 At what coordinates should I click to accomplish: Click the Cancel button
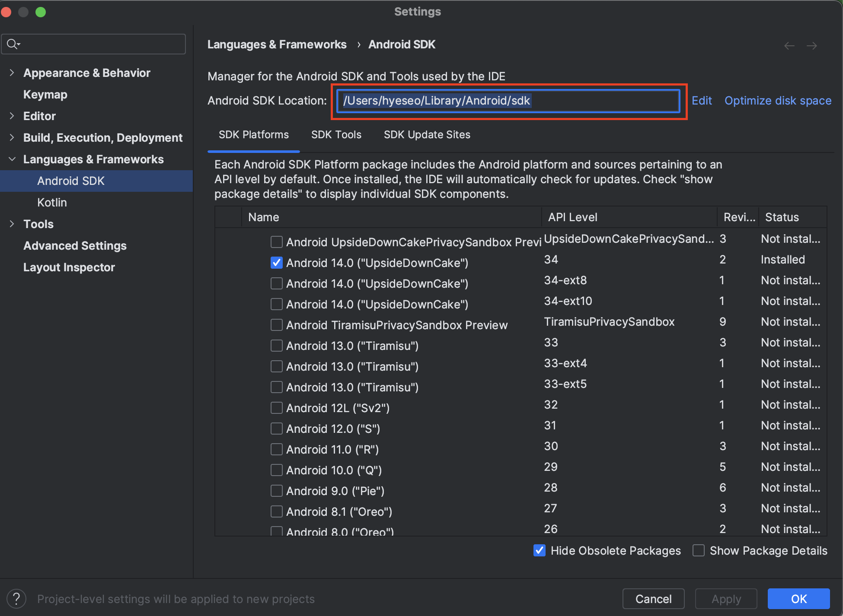coord(653,599)
